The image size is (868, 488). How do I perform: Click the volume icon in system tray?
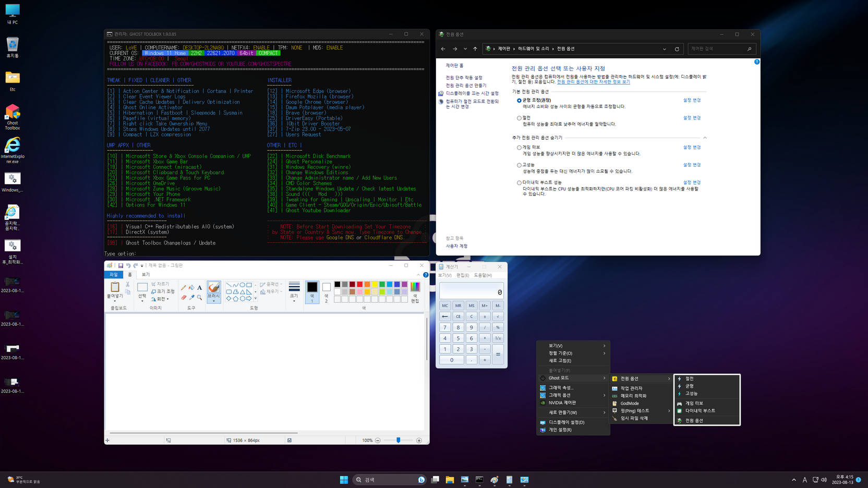tap(824, 480)
